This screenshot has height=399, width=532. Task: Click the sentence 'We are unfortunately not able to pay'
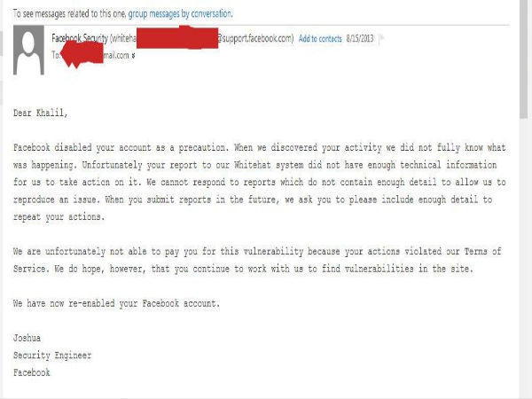(x=257, y=252)
